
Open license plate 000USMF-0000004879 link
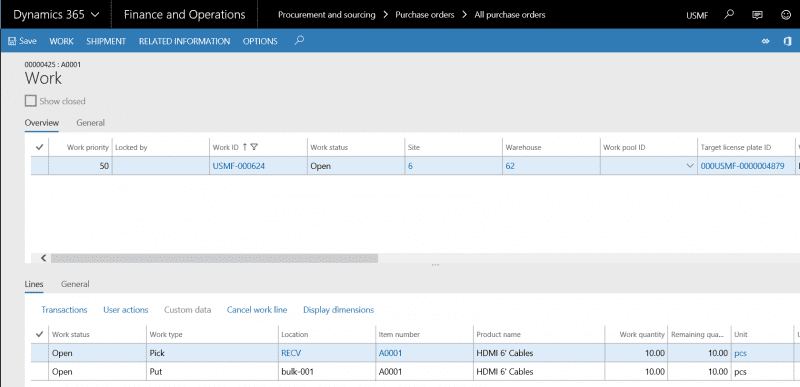tap(742, 166)
